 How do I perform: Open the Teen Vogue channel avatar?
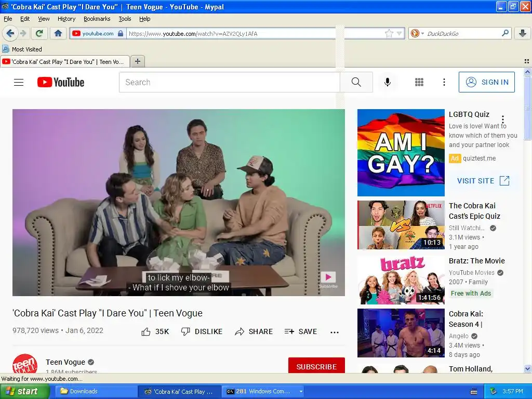point(25,364)
